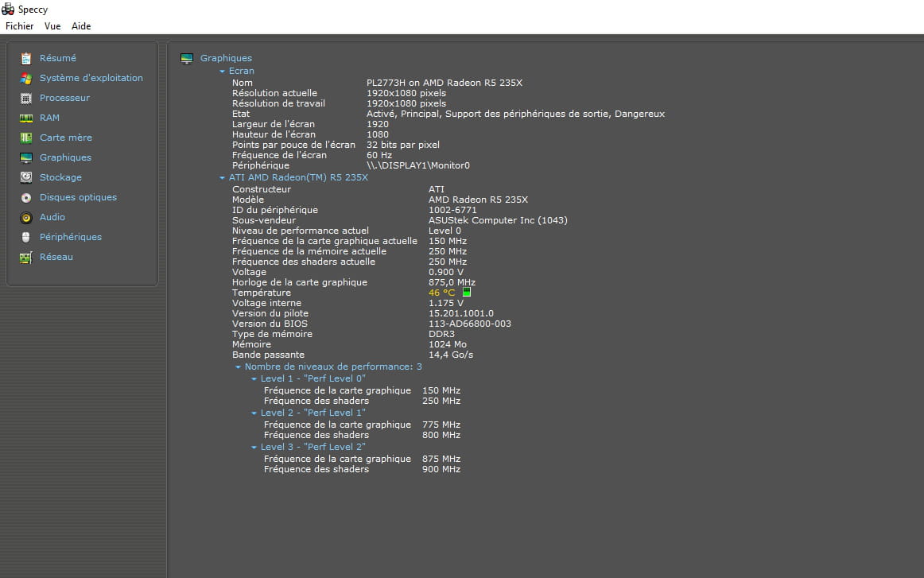Screen dimensions: 924x578
Task: View the Carte mère section
Action: (x=66, y=138)
